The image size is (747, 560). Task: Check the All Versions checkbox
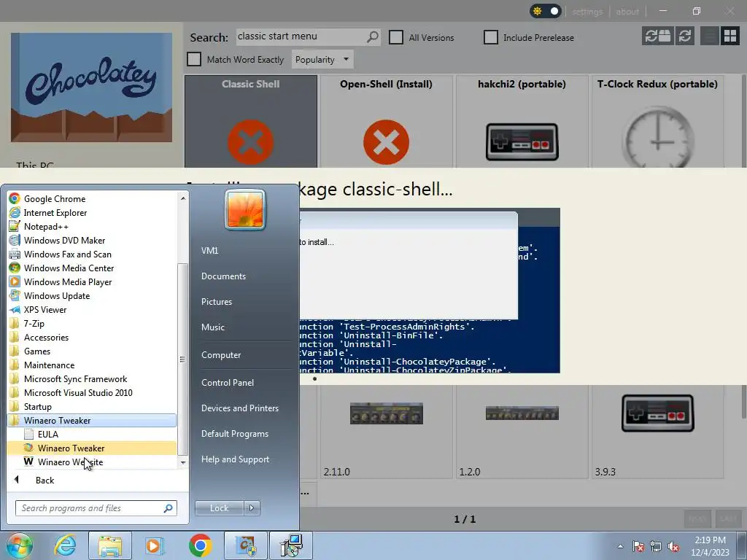(x=396, y=37)
